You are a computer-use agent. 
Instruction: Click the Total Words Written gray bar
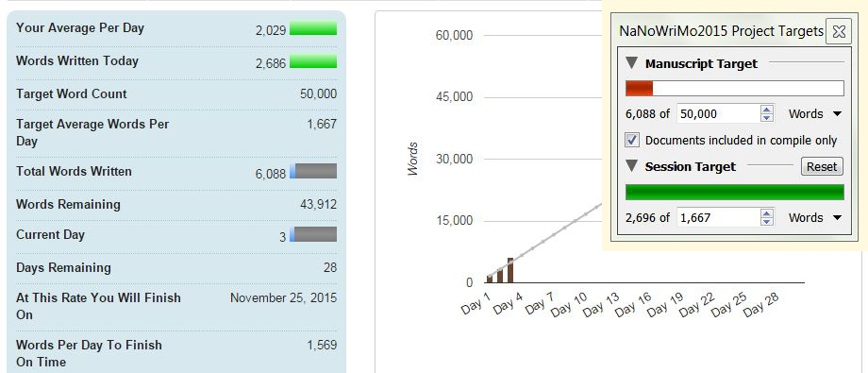click(313, 171)
